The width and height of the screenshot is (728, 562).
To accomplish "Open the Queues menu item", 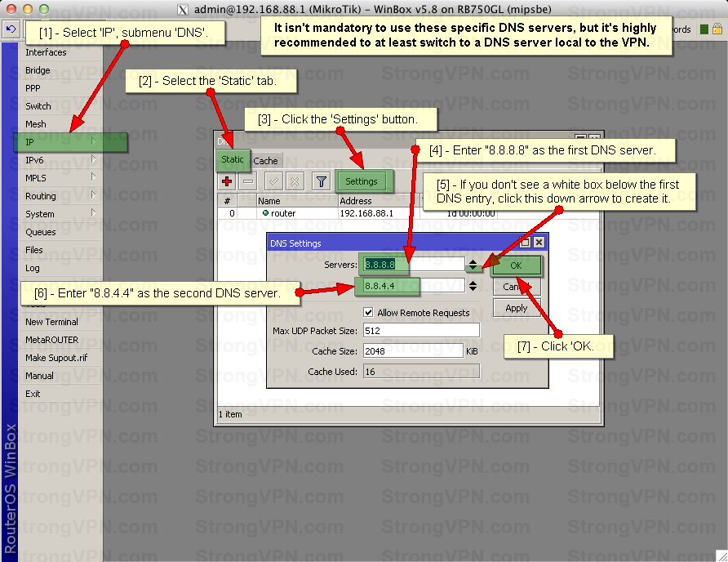I will point(60,232).
